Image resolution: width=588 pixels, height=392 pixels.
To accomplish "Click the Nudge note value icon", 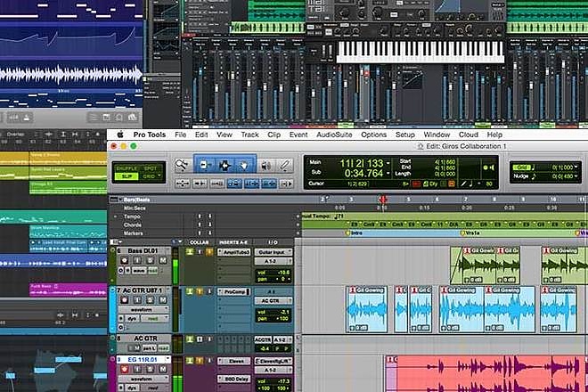I will [x=534, y=176].
